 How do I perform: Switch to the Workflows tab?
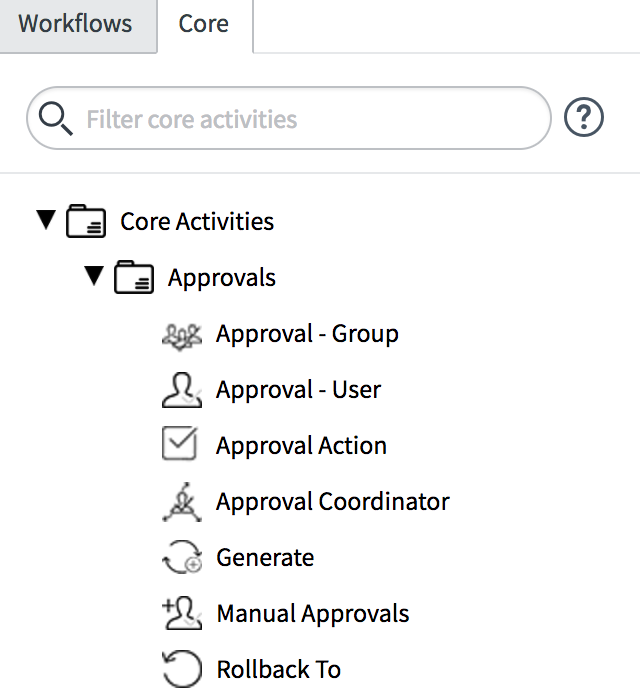[75, 24]
